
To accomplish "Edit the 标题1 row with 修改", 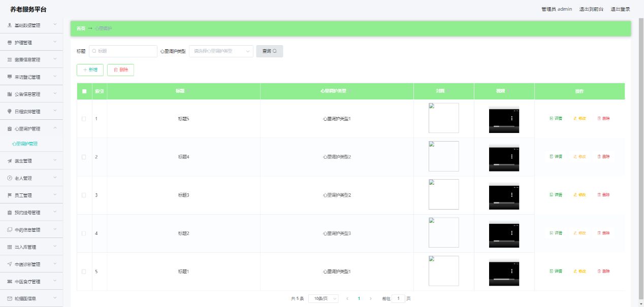I will coord(579,271).
